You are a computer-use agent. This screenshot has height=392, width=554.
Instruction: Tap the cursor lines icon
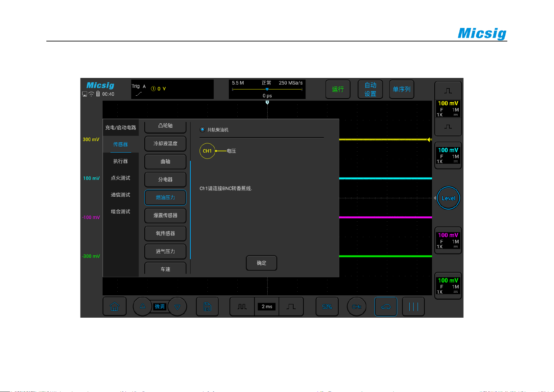[x=413, y=306]
